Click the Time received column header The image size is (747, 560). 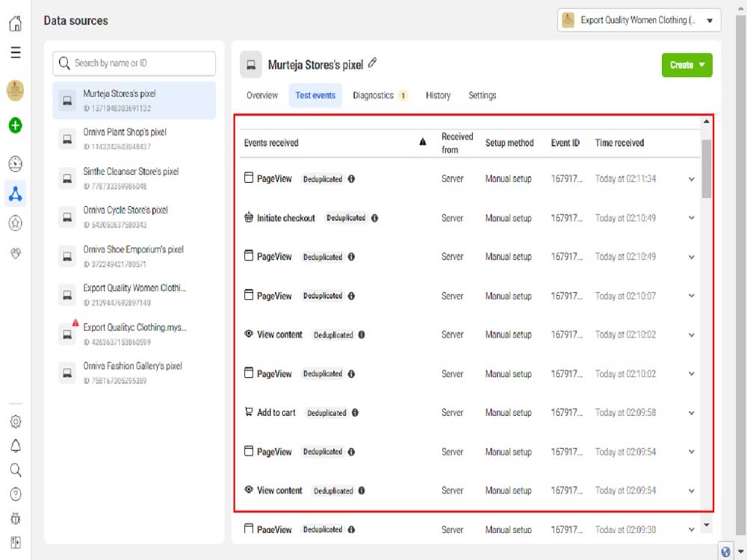(619, 143)
